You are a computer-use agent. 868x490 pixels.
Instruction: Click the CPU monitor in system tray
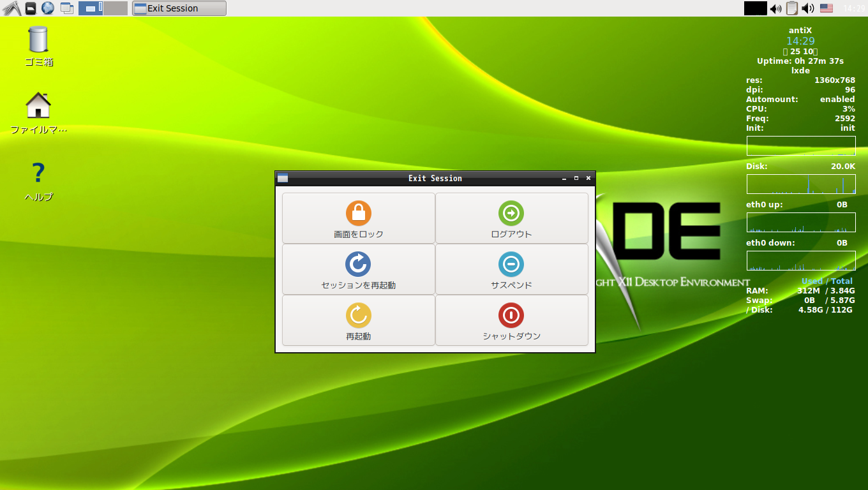click(x=755, y=8)
